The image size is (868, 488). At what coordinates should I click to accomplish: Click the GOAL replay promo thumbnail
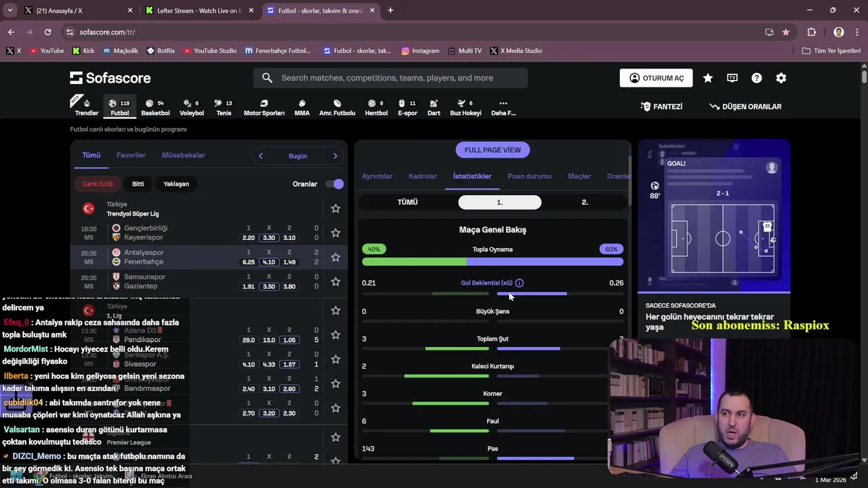(714, 217)
